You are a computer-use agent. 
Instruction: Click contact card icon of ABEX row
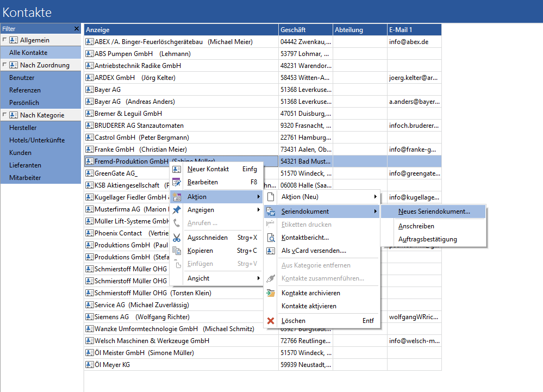click(x=90, y=42)
